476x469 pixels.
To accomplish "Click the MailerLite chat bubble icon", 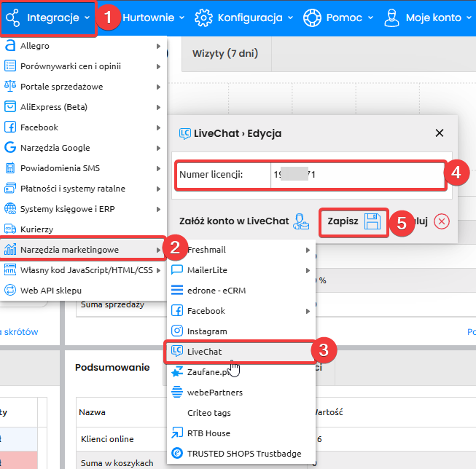I will 176,270.
